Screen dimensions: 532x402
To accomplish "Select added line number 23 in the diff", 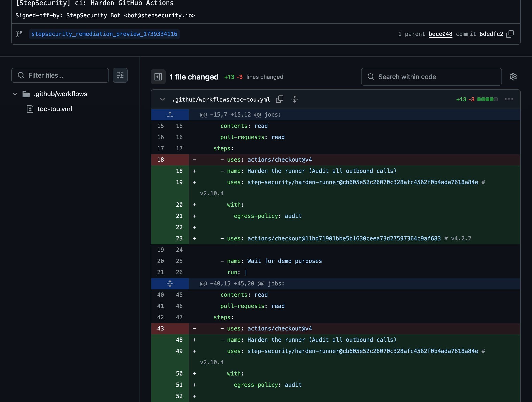I will coord(179,238).
